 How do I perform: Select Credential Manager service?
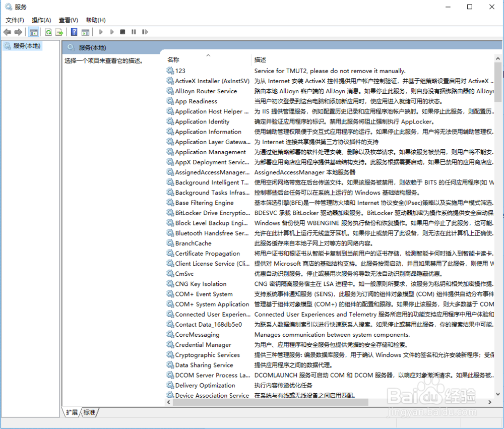coord(330,345)
